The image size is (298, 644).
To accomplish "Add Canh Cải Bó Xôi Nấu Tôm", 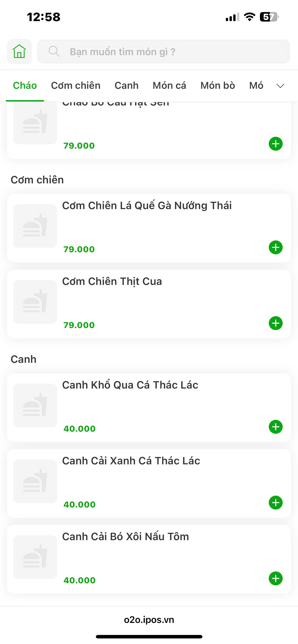I will tap(275, 578).
